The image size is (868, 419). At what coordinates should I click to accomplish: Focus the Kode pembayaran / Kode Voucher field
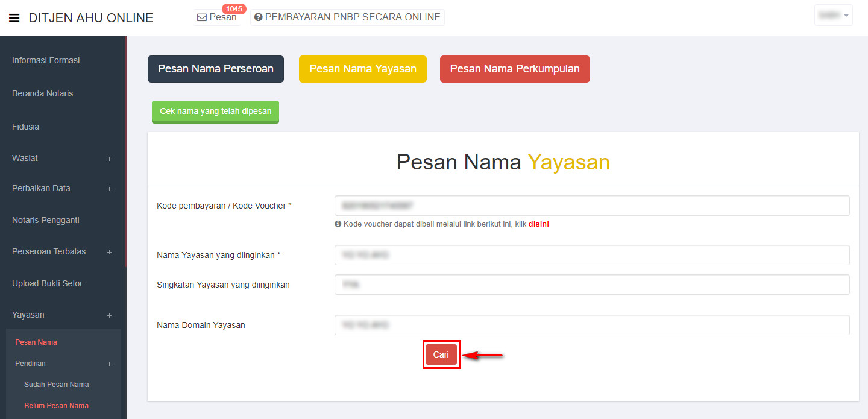coord(591,206)
